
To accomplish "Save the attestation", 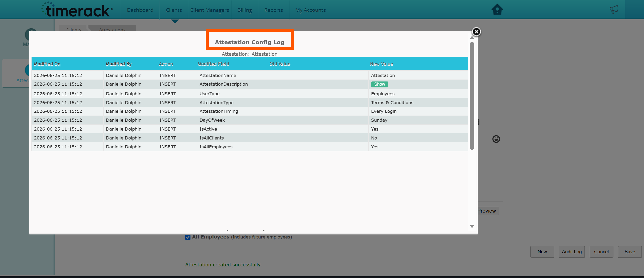I will (x=629, y=252).
